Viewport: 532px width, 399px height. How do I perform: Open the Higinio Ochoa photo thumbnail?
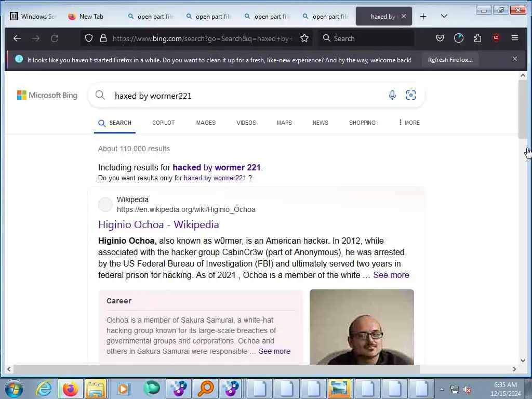pyautogui.click(x=362, y=327)
